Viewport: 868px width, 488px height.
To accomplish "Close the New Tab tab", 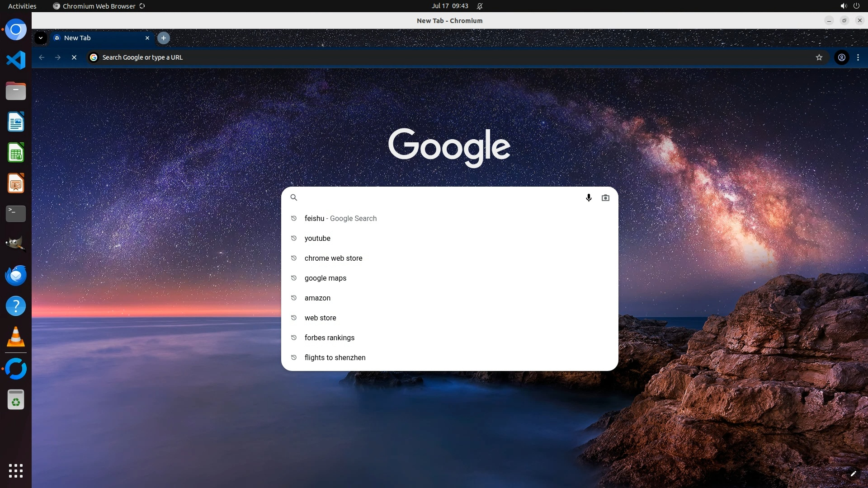I will tap(147, 38).
